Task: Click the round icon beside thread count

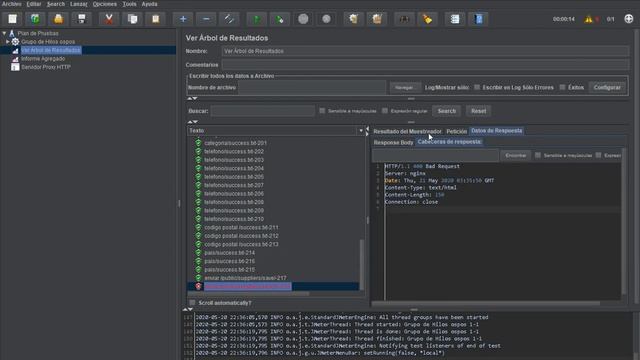Action: tap(629, 19)
